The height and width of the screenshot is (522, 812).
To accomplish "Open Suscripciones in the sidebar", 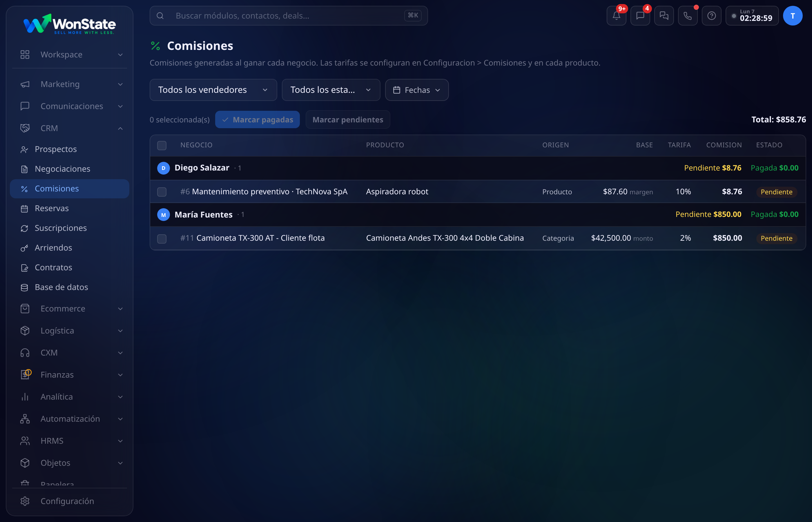I will click(70, 228).
